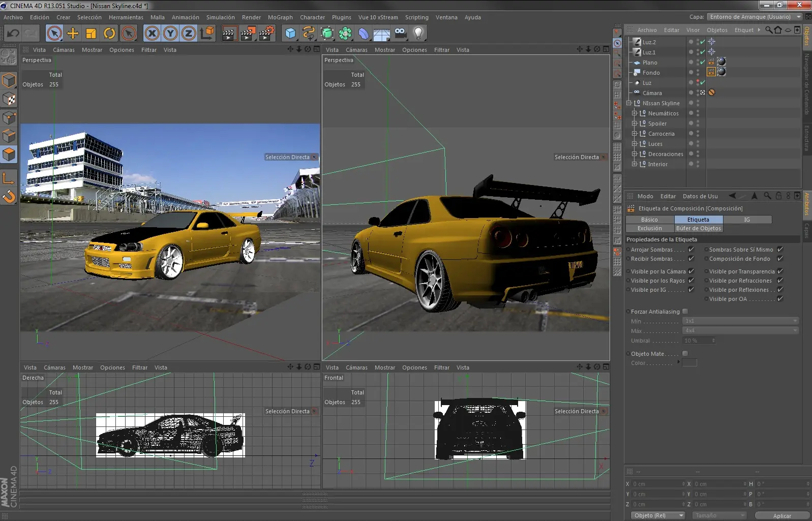This screenshot has width=812, height=521.
Task: Click Attributes panel lock icon
Action: pos(778,196)
